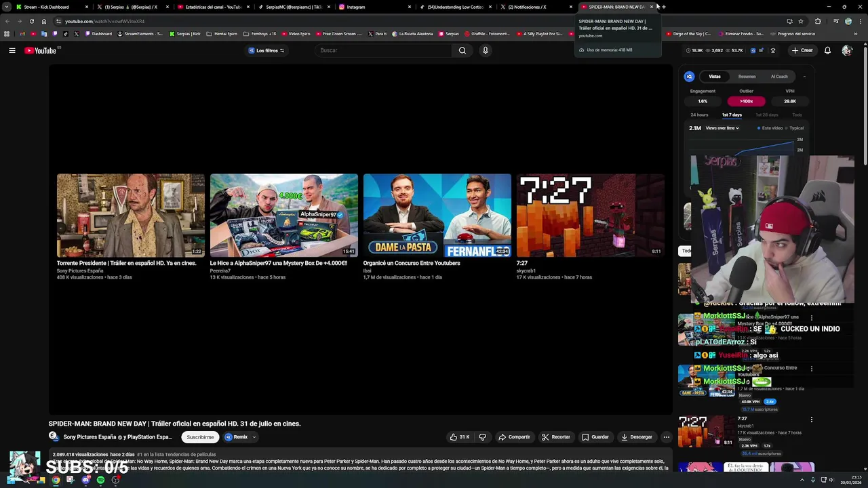Close the SPIDER-MAN: BRAND NEW DAY tab
This screenshot has height=488, width=868.
652,7
